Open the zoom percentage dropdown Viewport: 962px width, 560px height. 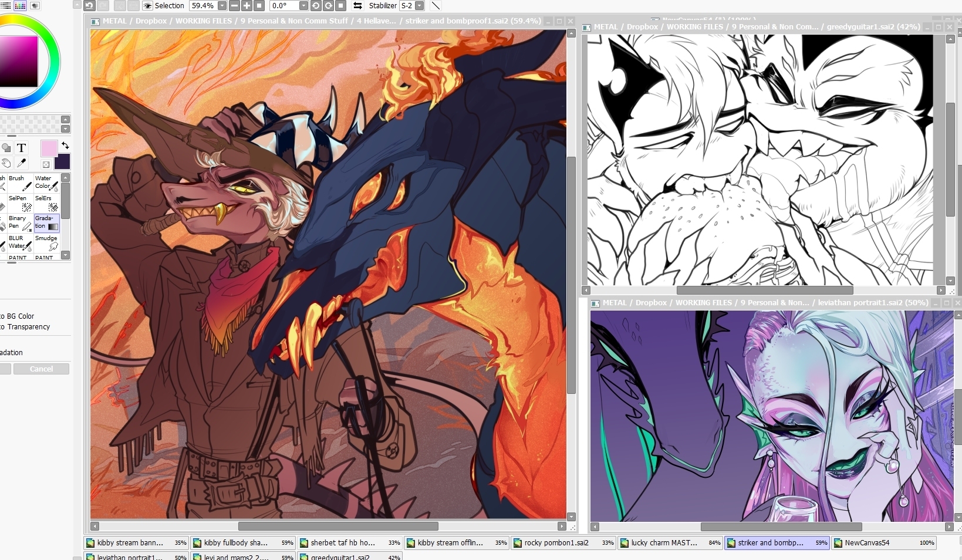222,6
